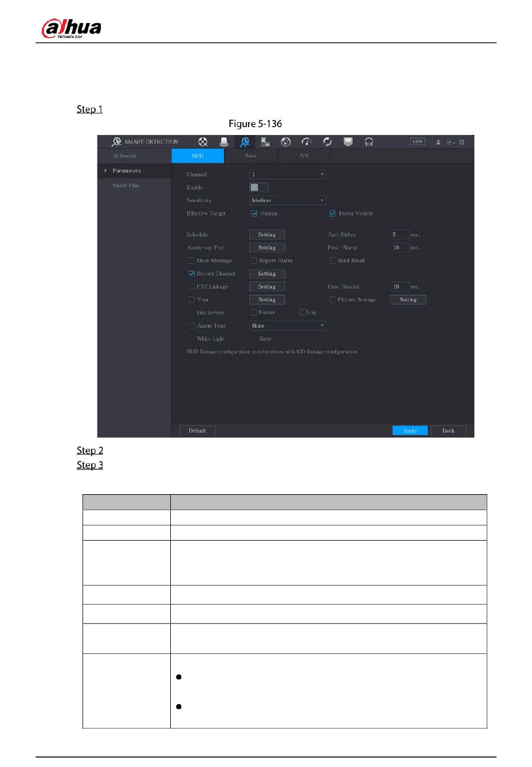Check the Send Email checkbox
The width and height of the screenshot is (532, 767).
click(333, 261)
